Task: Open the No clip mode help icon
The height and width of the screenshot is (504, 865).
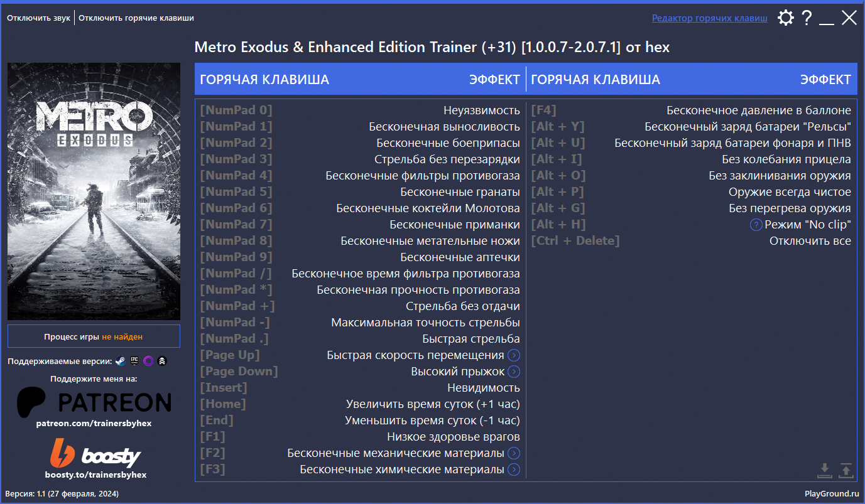Action: click(x=756, y=225)
